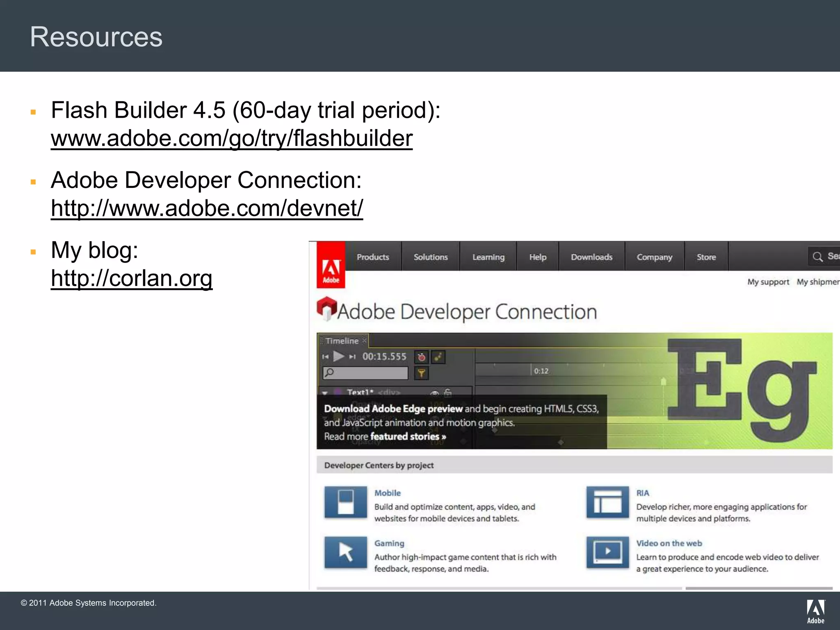
Task: Open the Company menu
Action: [654, 257]
